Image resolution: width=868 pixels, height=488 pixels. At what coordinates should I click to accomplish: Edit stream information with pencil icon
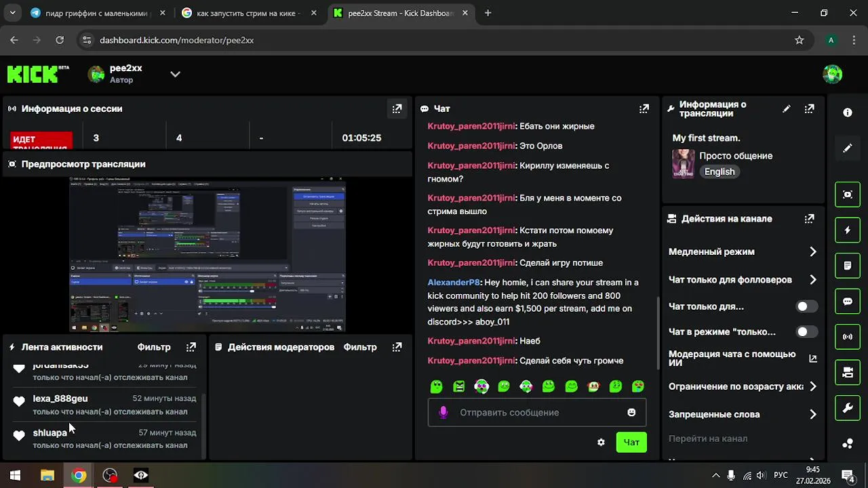[x=787, y=108]
